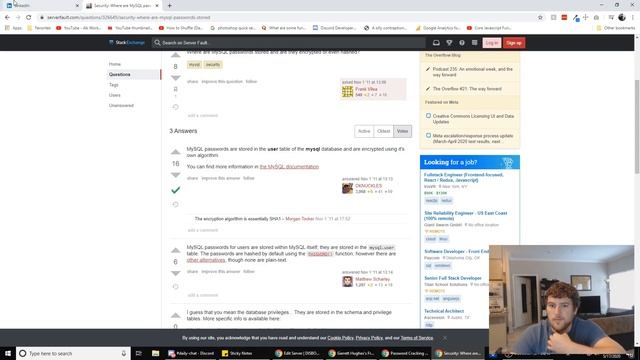
Task: Click the Sign up button
Action: click(x=514, y=43)
